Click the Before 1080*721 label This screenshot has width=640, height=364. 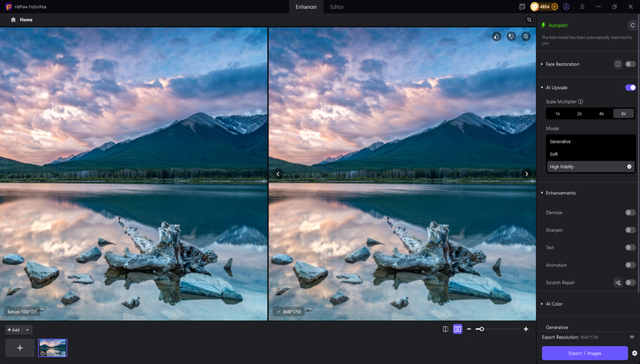pyautogui.click(x=23, y=311)
